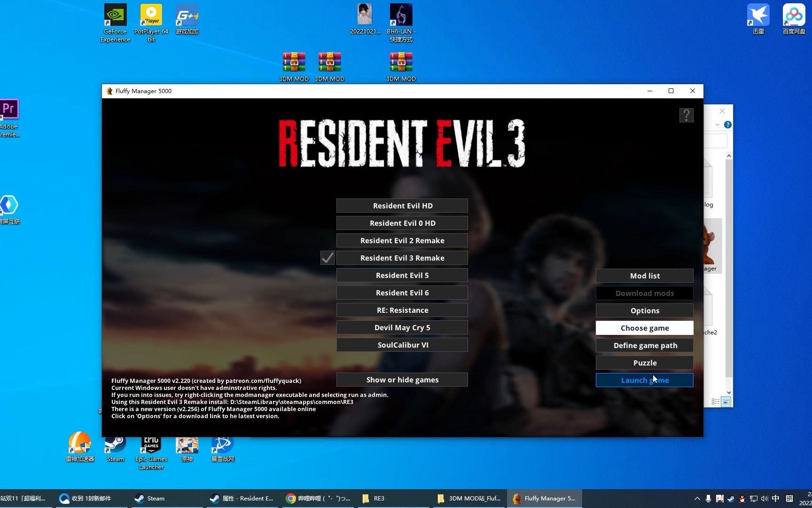Open the BH6-LAN shortcut icon
The image size is (812, 508).
coord(401,23)
